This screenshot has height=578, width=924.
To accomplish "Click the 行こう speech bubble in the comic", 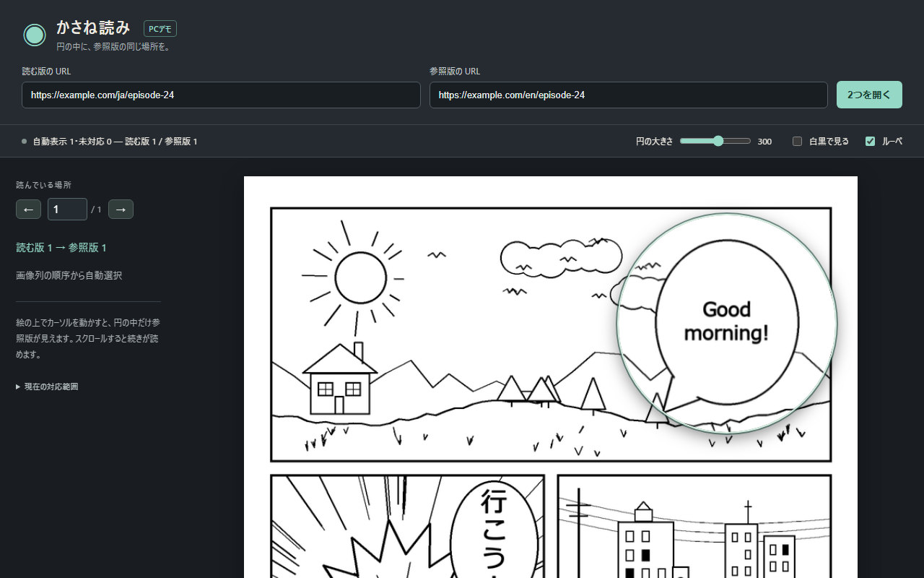I will (494, 531).
